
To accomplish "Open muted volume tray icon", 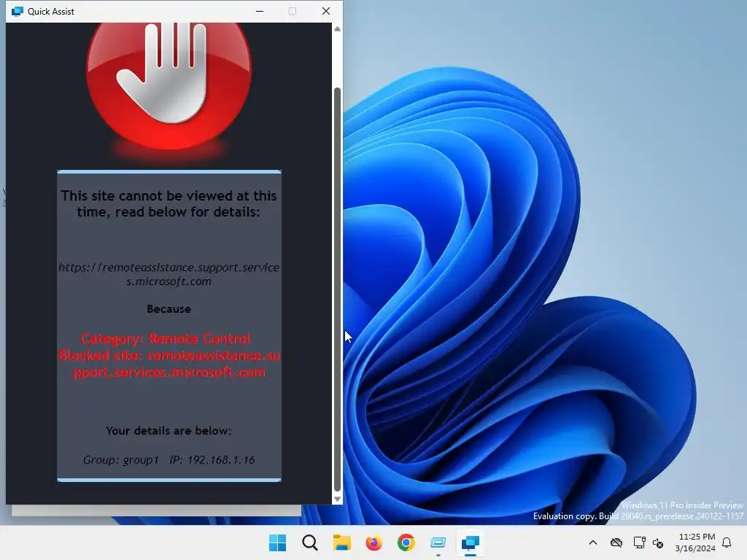I will [x=658, y=542].
